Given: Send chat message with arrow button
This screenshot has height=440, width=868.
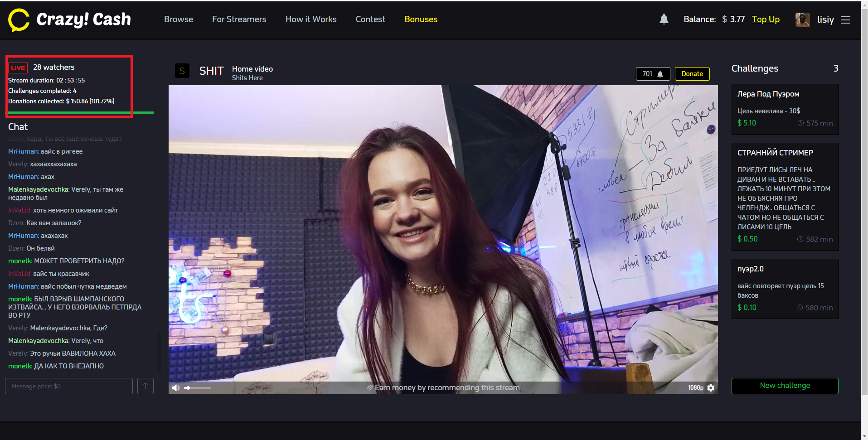Looking at the screenshot, I should click(145, 386).
